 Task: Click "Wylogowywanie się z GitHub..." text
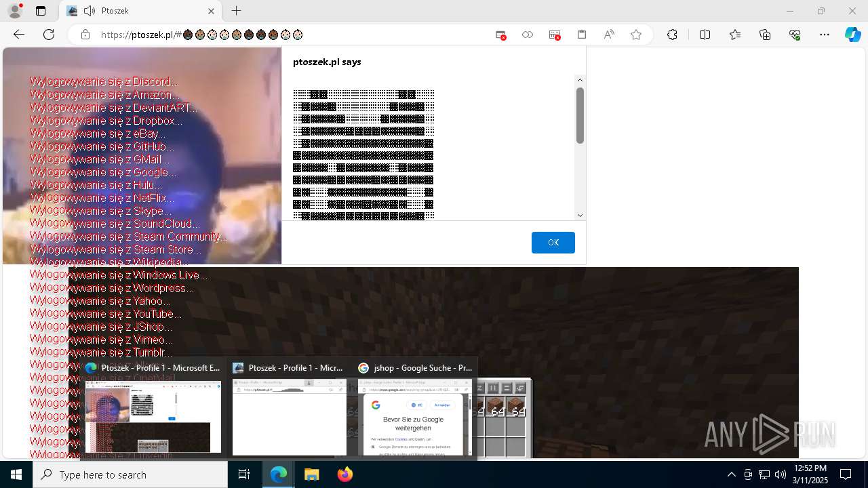pos(102,146)
